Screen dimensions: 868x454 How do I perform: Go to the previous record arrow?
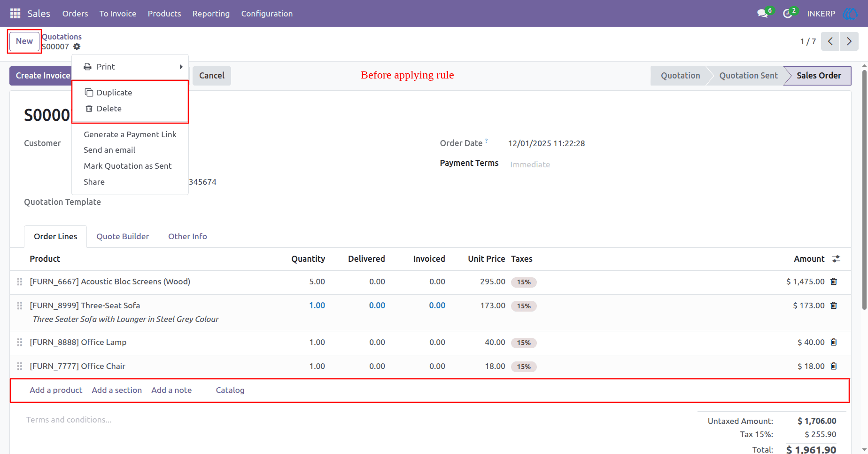click(x=830, y=41)
